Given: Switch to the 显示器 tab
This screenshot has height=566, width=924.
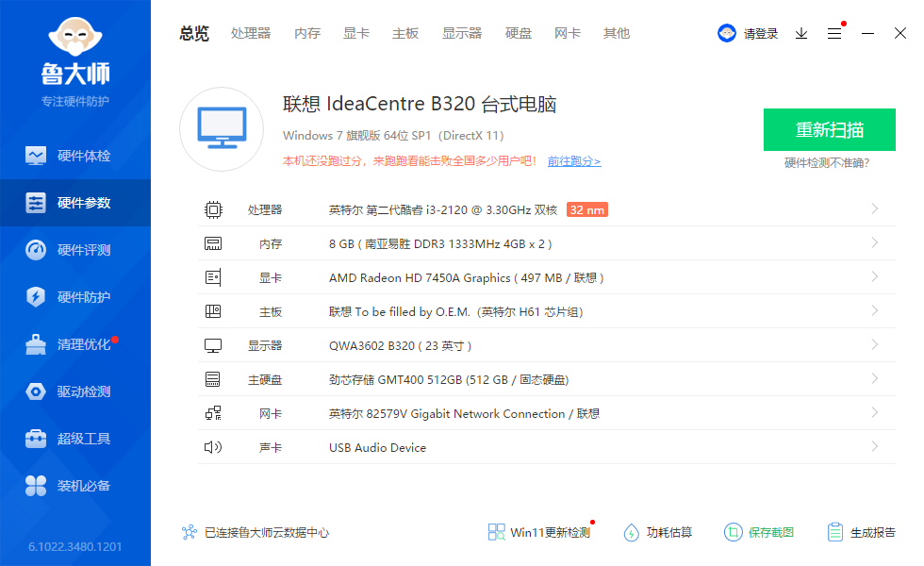Looking at the screenshot, I should point(462,34).
